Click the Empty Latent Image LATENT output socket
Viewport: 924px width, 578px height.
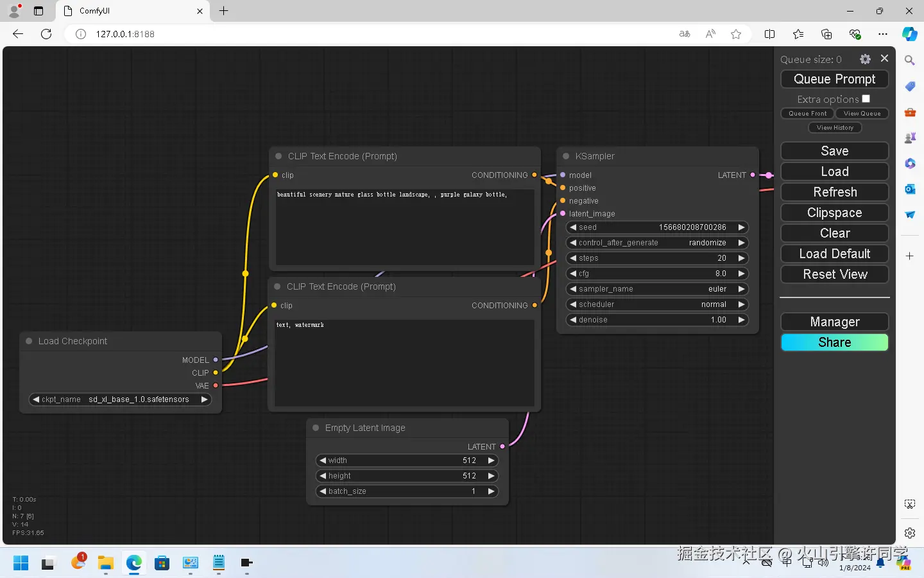click(502, 446)
